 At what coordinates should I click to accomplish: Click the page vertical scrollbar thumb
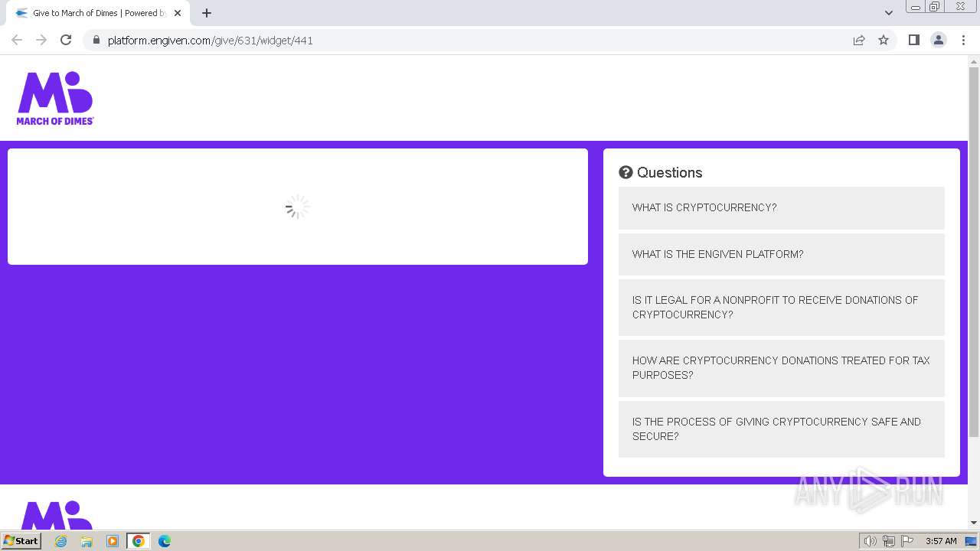pyautogui.click(x=974, y=253)
